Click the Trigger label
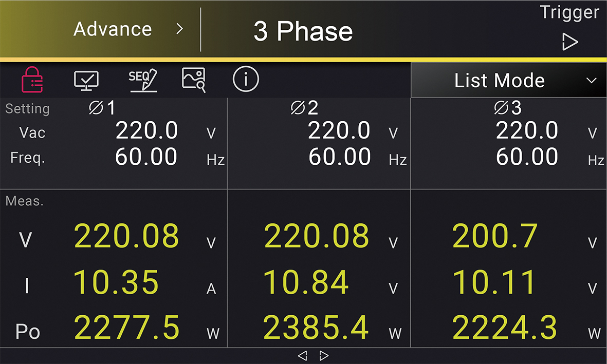607x364 pixels. pyautogui.click(x=569, y=12)
